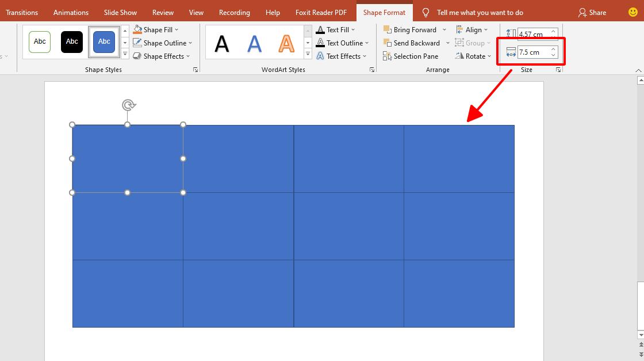Image resolution: width=644 pixels, height=361 pixels.
Task: Apply the black Abc shape style
Action: 72,41
